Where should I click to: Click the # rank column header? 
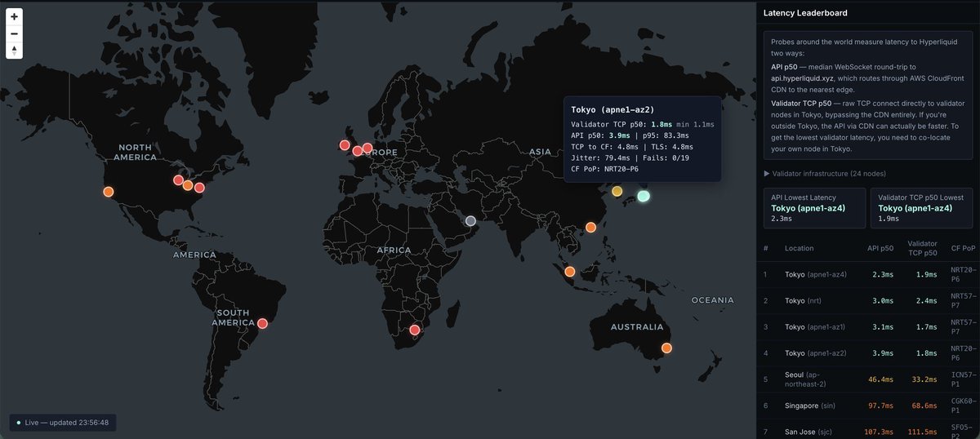pyautogui.click(x=766, y=248)
